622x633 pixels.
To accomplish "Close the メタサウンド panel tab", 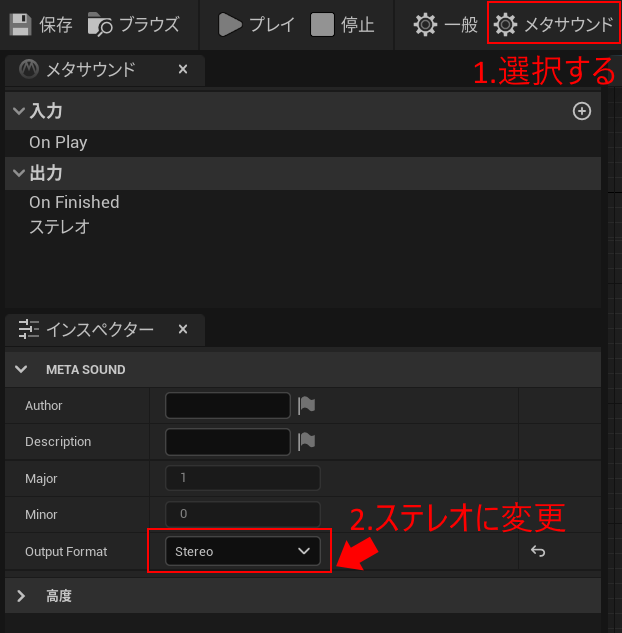I will coord(183,69).
